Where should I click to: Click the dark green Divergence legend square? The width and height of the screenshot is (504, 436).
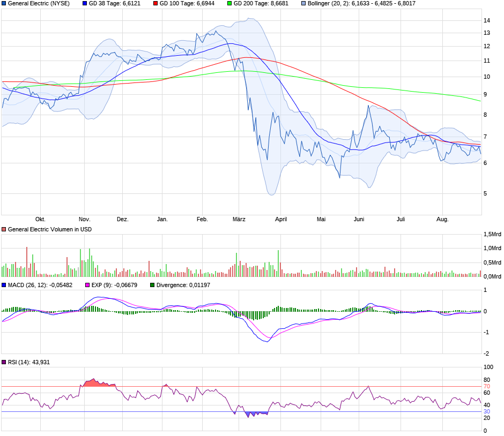[151, 285]
